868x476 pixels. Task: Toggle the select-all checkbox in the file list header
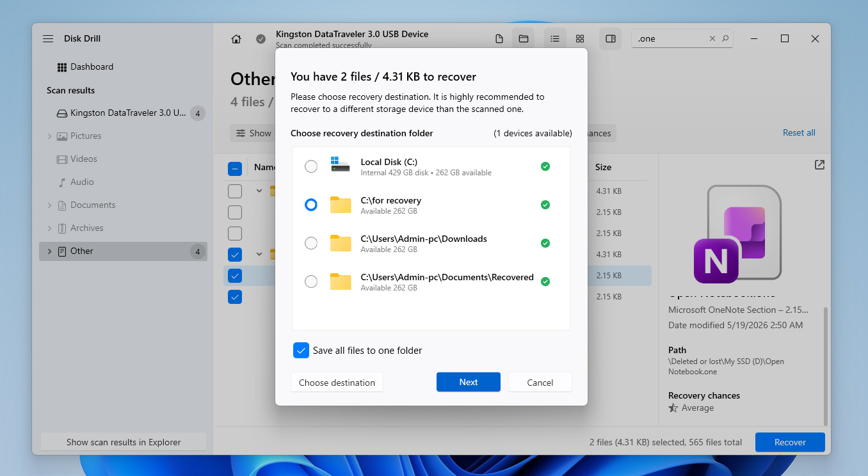pos(235,169)
